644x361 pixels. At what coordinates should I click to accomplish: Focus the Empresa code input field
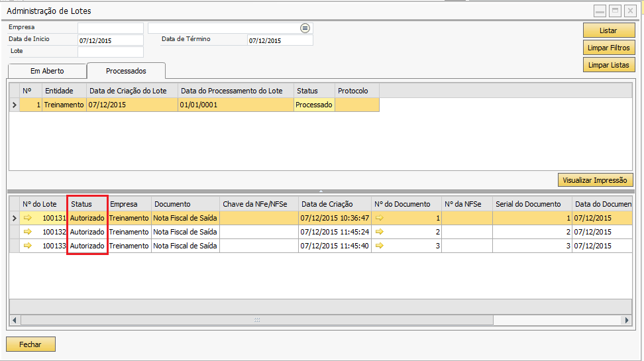point(111,28)
